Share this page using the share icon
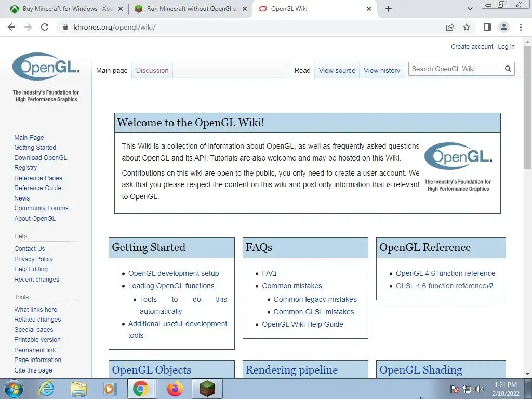 click(450, 27)
